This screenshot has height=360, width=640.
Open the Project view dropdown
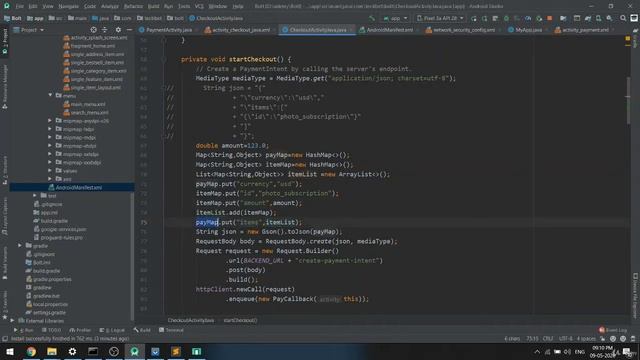click(29, 30)
